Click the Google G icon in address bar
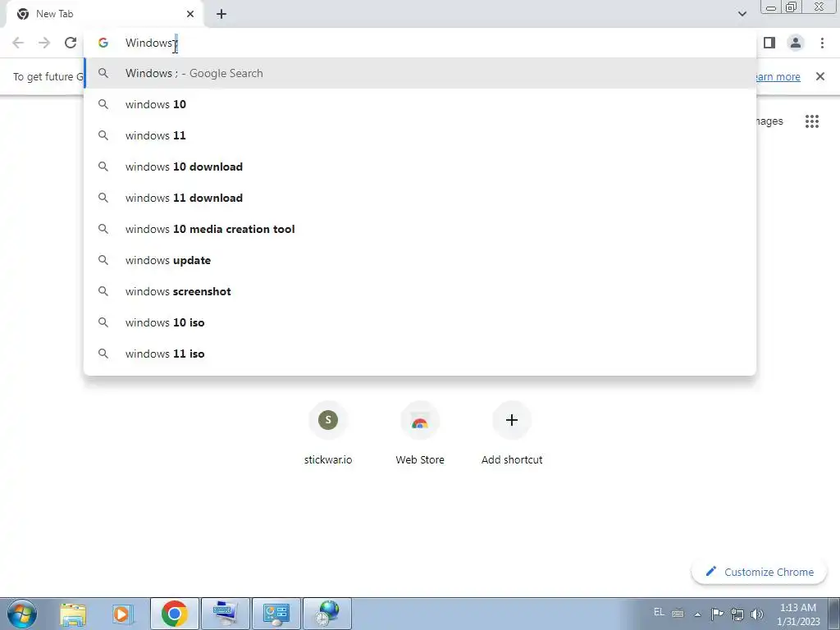 click(x=103, y=43)
